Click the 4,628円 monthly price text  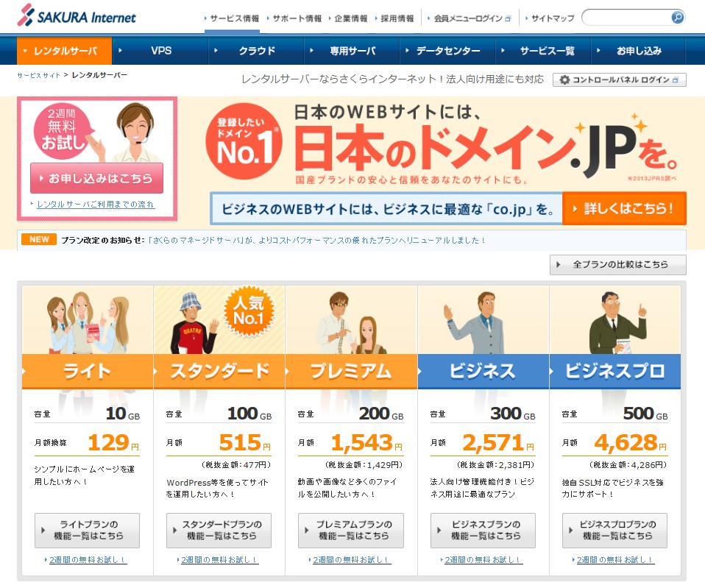(x=631, y=443)
